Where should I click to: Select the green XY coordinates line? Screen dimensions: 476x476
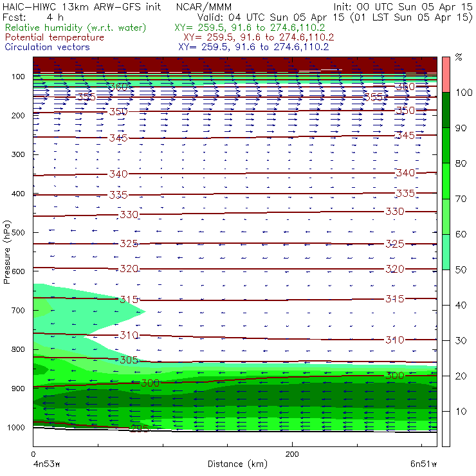pyautogui.click(x=250, y=28)
